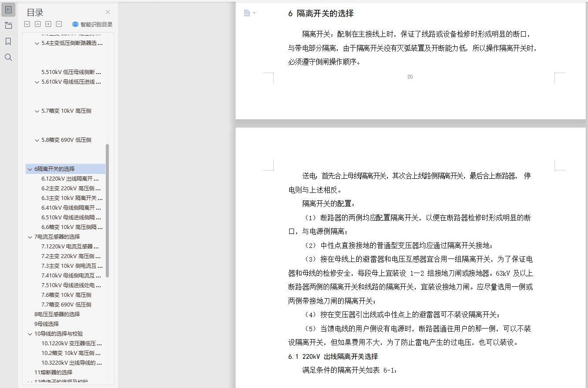Screen dimensions: 588x388
Task: Collapse the 10导线的选择与校验 section
Action: [x=30, y=334]
